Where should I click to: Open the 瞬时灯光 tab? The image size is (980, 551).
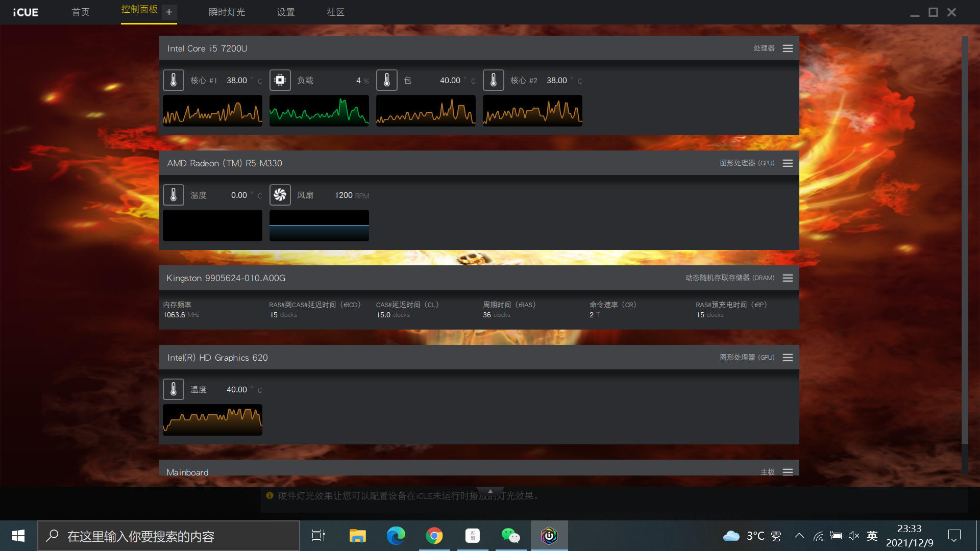click(227, 12)
